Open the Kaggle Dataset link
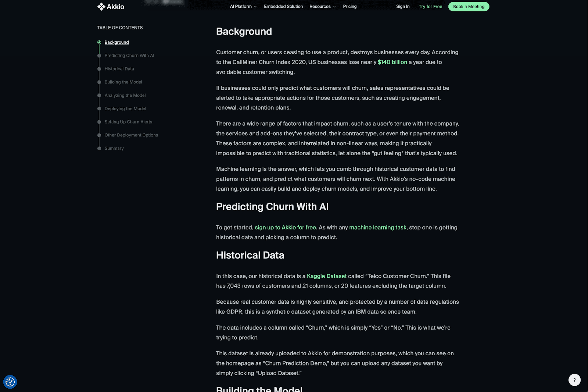 pos(326,276)
